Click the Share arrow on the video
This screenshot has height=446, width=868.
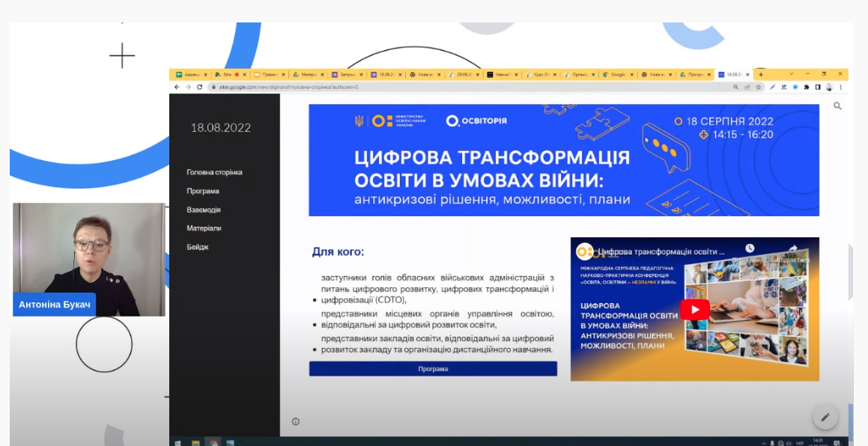[792, 248]
